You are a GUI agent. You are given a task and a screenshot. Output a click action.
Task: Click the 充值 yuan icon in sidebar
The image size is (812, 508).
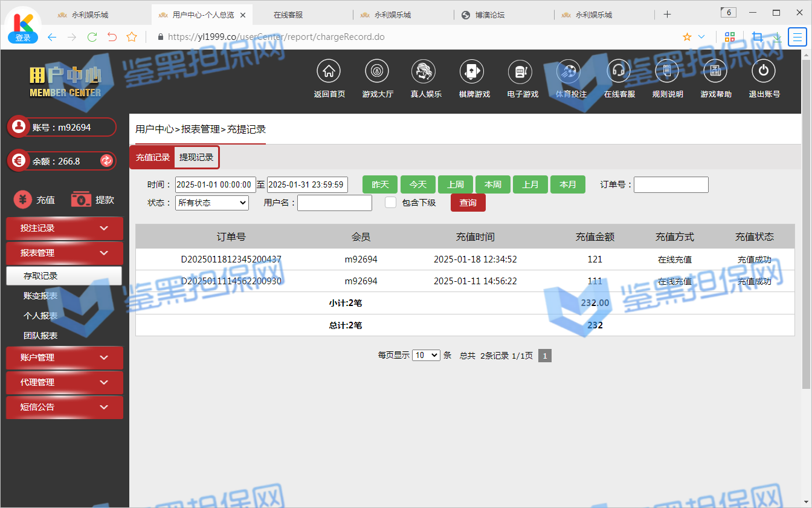coord(23,200)
